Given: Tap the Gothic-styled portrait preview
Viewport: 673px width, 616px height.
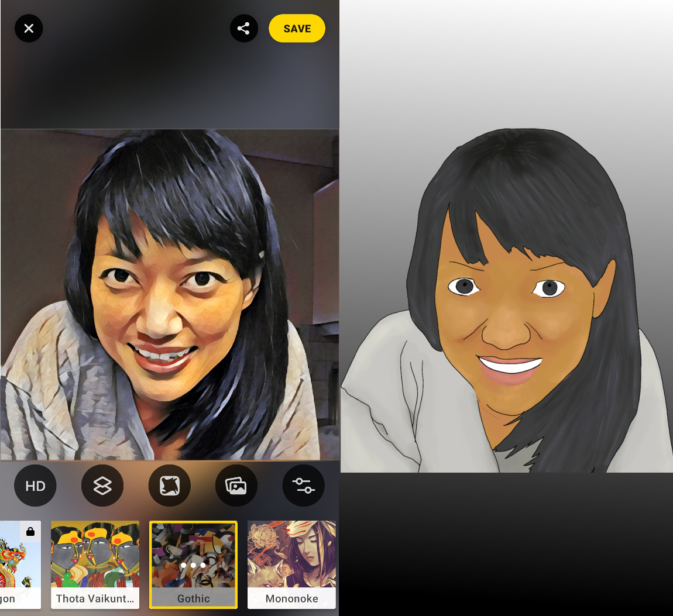Looking at the screenshot, I should click(170, 294).
